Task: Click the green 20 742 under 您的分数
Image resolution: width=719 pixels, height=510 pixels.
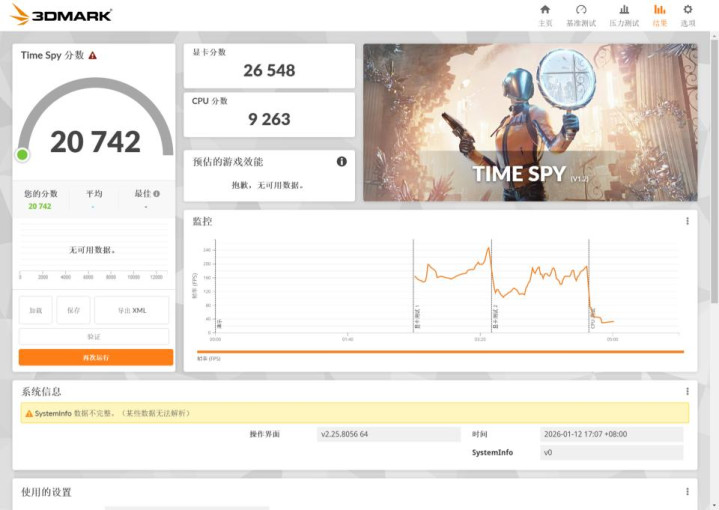Action: 40,206
